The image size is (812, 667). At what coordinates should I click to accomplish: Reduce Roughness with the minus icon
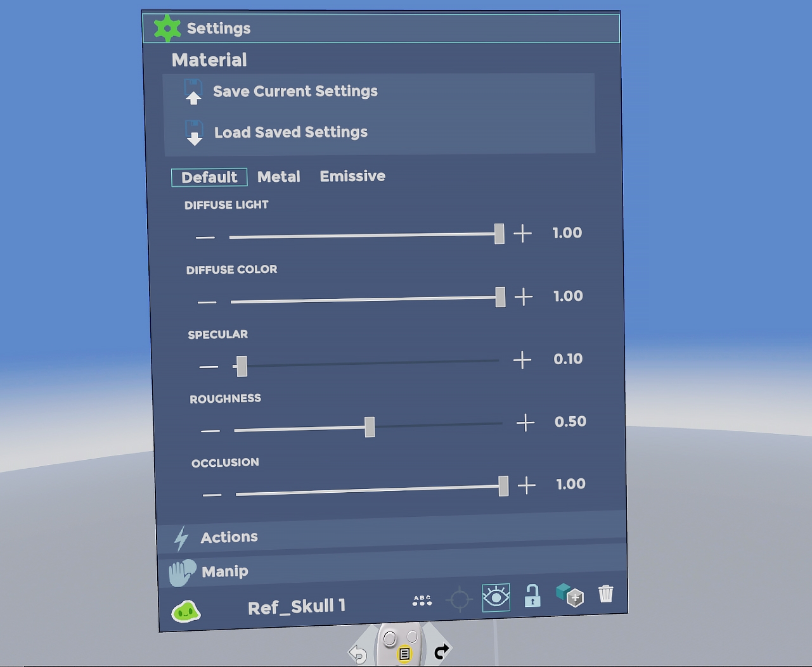pyautogui.click(x=210, y=431)
